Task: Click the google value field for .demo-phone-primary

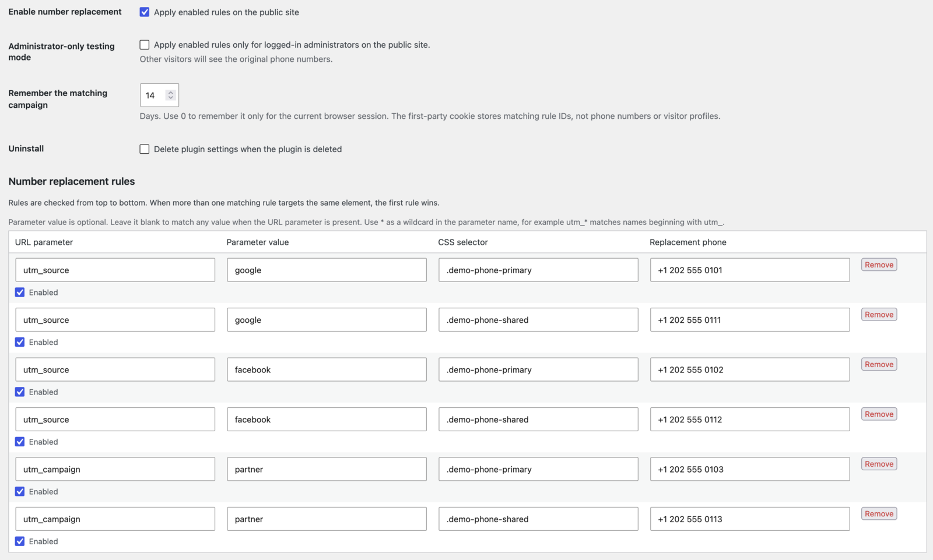Action: [327, 270]
